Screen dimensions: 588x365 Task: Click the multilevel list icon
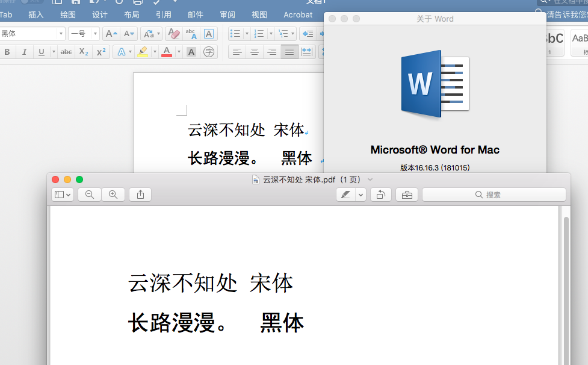(x=283, y=34)
